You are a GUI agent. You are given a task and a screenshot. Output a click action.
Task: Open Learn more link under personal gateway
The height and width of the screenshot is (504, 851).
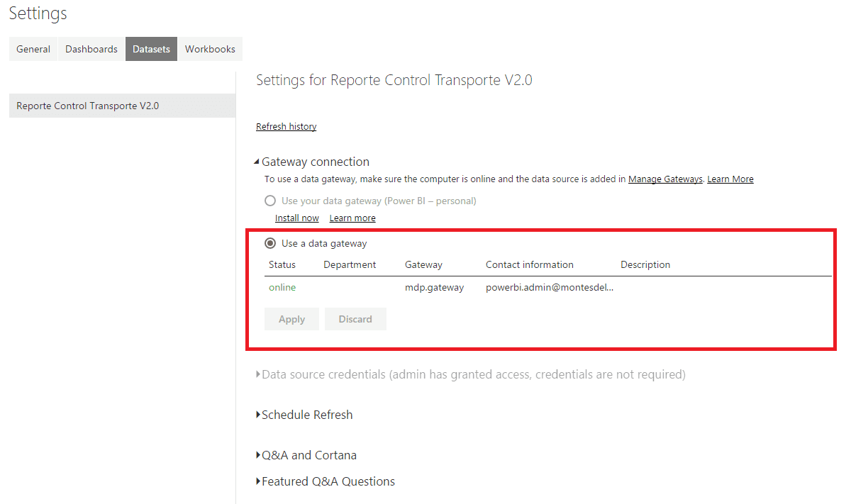click(352, 218)
